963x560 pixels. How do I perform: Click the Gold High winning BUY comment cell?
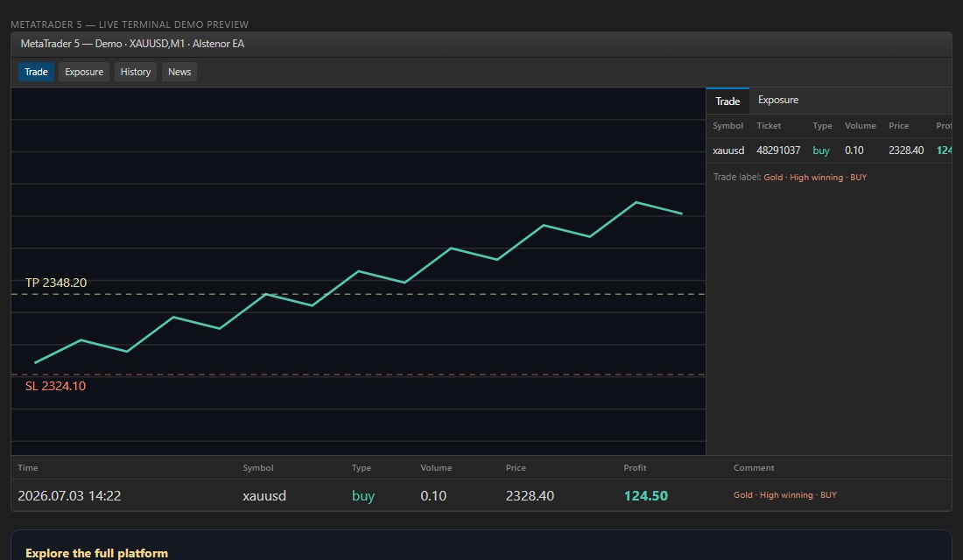(785, 495)
